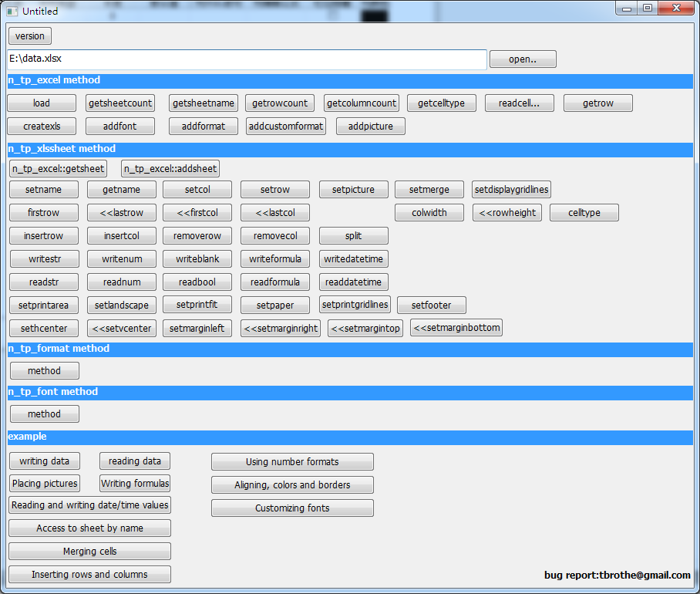The width and height of the screenshot is (700, 594).
Task: Click n_tp_excel::addsheet
Action: tap(170, 168)
